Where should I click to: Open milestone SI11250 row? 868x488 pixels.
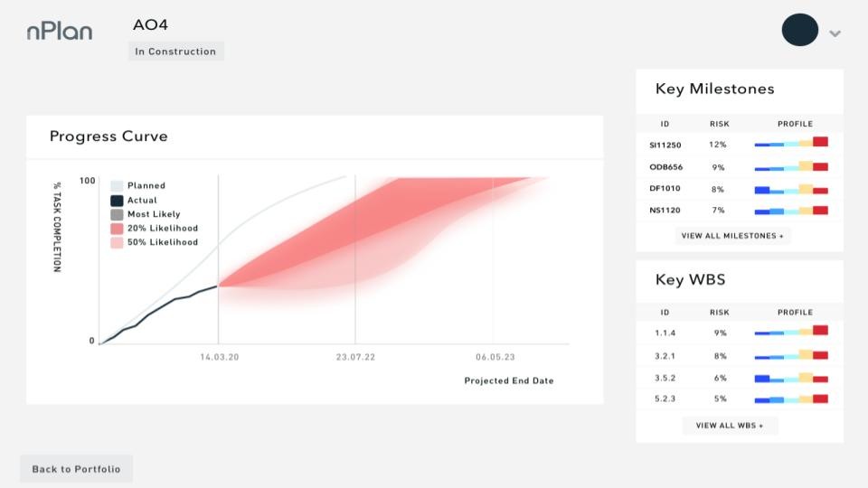740,145
